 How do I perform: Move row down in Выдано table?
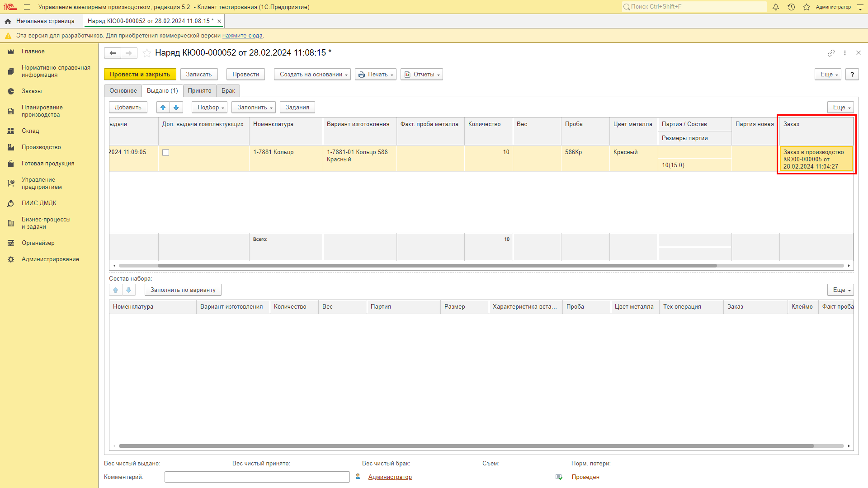click(176, 107)
